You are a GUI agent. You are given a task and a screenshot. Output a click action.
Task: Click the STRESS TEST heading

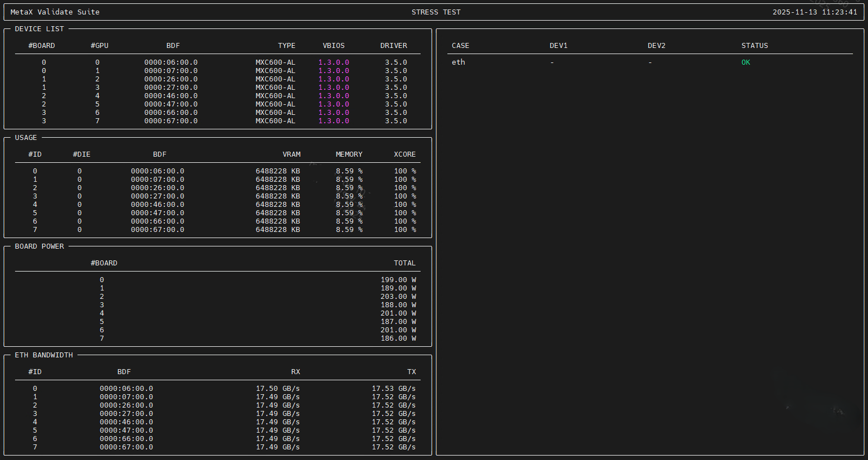(436, 12)
